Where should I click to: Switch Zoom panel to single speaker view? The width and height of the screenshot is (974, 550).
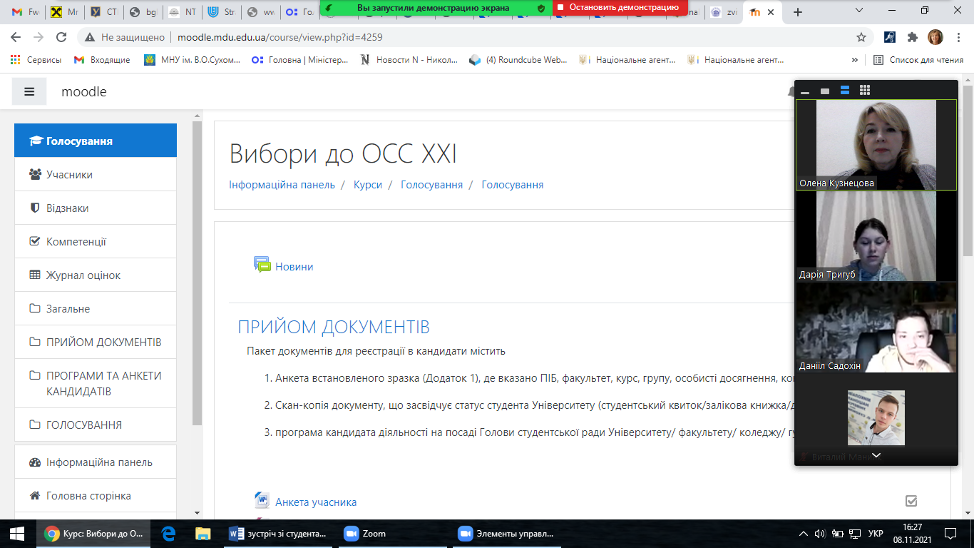pos(825,91)
